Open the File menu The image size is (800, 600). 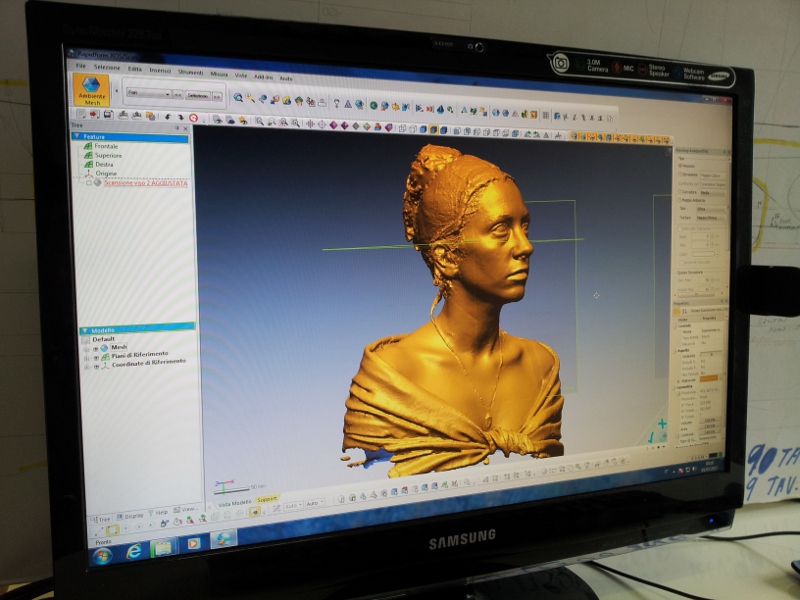(81, 66)
